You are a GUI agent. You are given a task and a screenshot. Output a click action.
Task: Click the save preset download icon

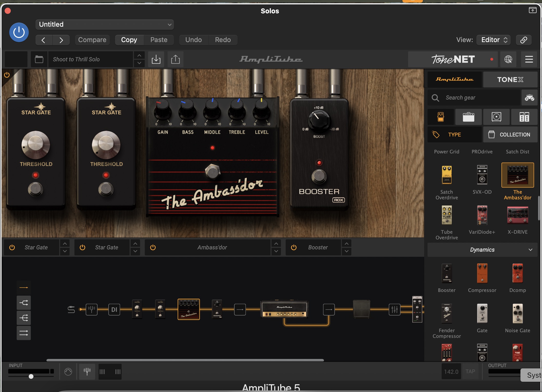(x=156, y=59)
